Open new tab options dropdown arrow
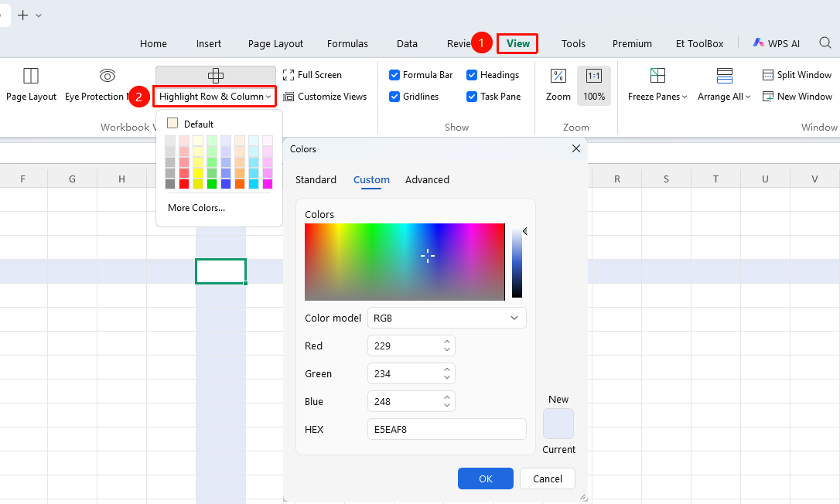This screenshot has height=504, width=840. (39, 15)
